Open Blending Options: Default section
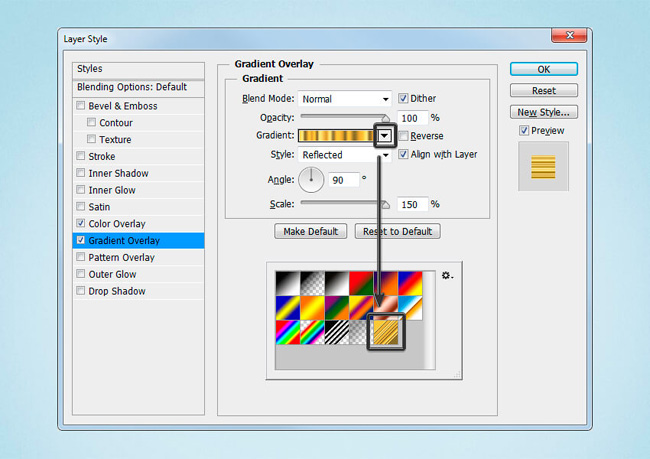 tap(138, 87)
